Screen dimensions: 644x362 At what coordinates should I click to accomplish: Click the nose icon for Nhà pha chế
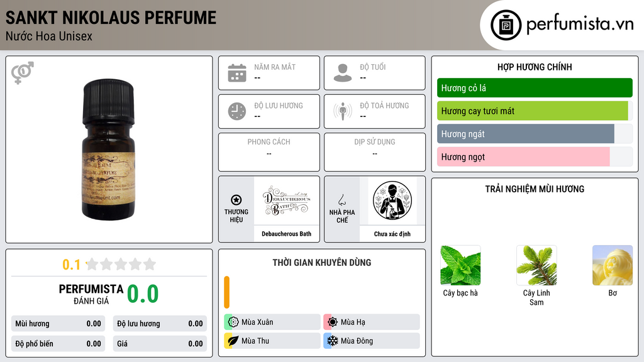pyautogui.click(x=341, y=200)
